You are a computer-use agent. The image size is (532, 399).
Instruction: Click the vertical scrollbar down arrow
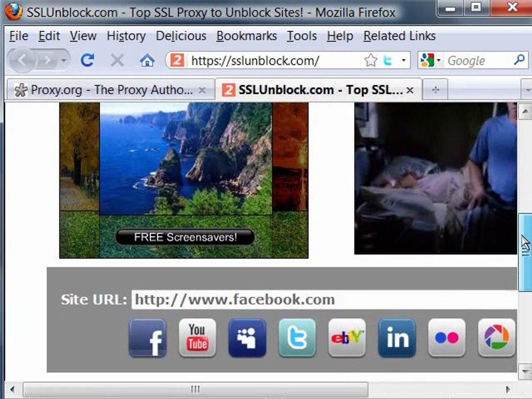click(525, 372)
